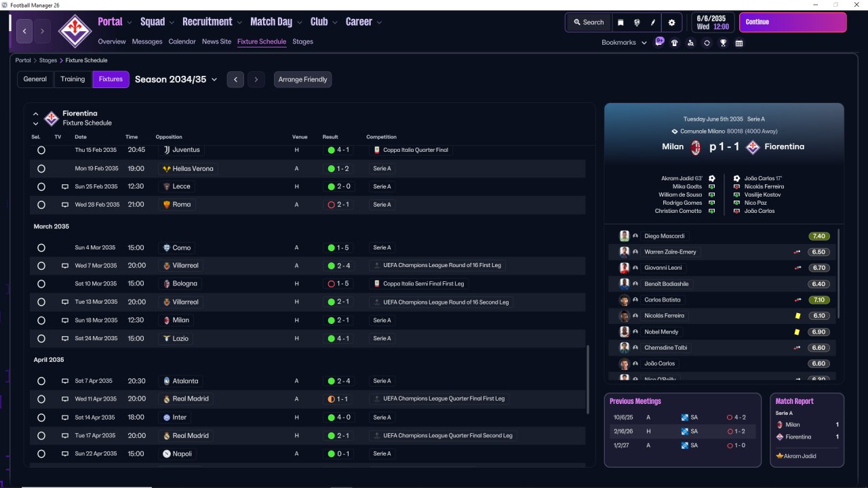Click the trophy icon in the bookmarks bar
The width and height of the screenshot is (868, 488).
pyautogui.click(x=723, y=43)
